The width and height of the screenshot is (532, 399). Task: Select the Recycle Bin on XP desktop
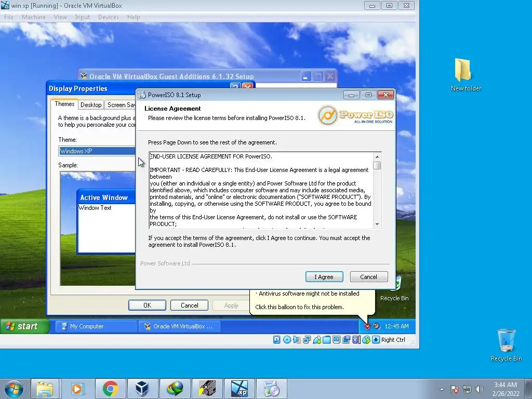click(x=394, y=289)
